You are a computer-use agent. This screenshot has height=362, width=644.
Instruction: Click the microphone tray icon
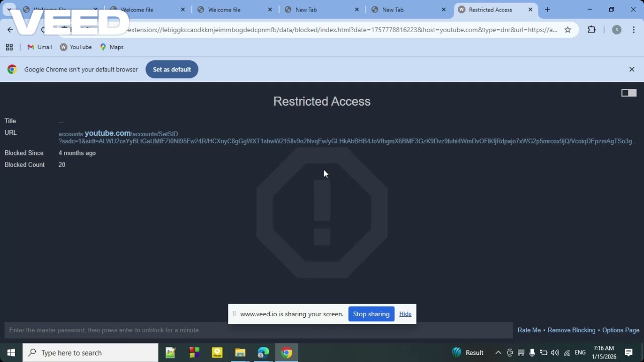[532, 353]
